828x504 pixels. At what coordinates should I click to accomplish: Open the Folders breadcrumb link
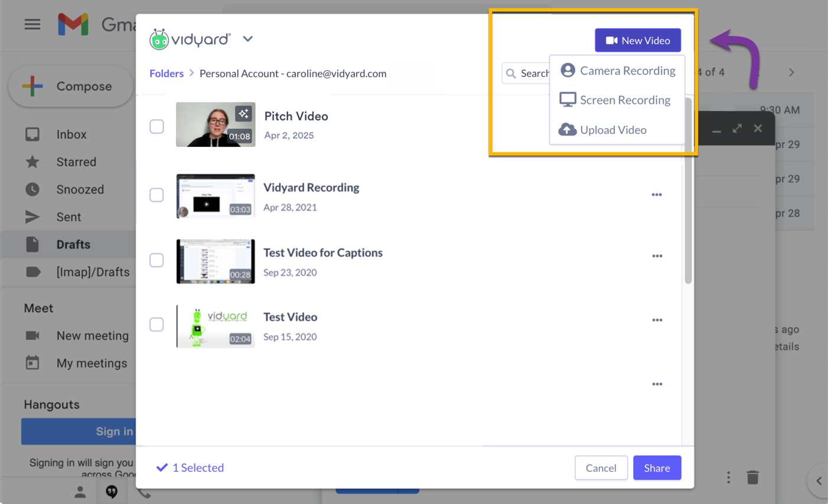point(167,73)
